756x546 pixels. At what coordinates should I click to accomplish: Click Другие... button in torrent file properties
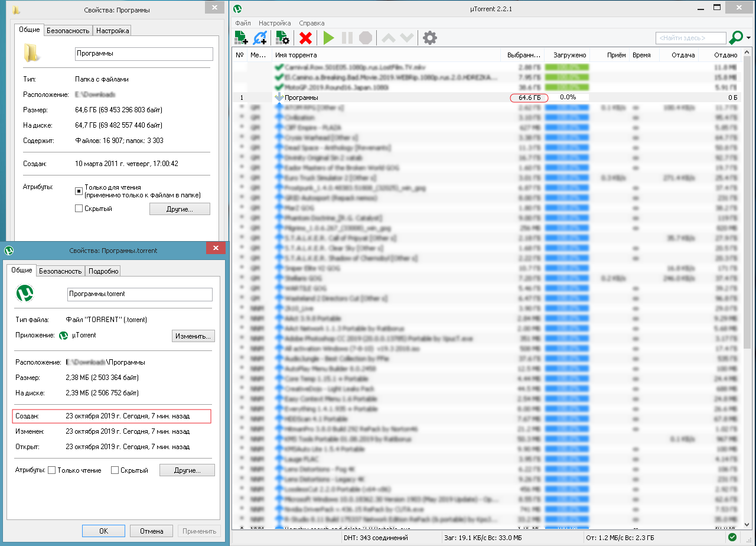click(x=187, y=470)
